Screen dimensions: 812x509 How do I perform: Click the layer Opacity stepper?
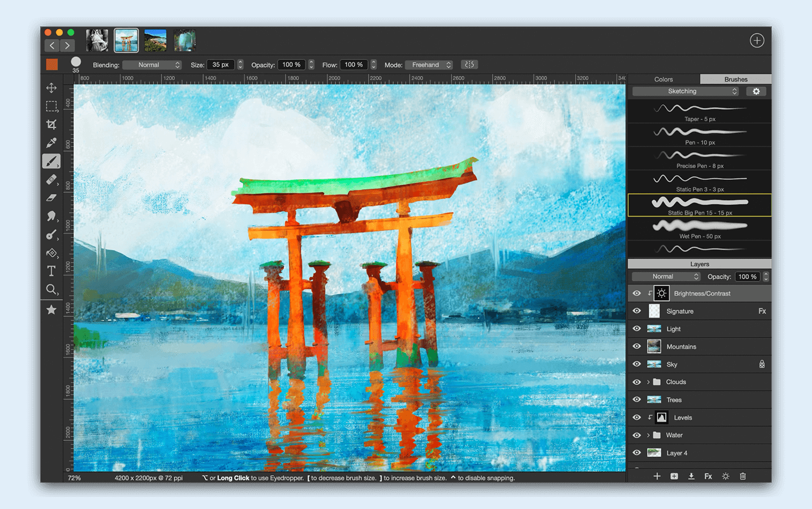pyautogui.click(x=766, y=277)
